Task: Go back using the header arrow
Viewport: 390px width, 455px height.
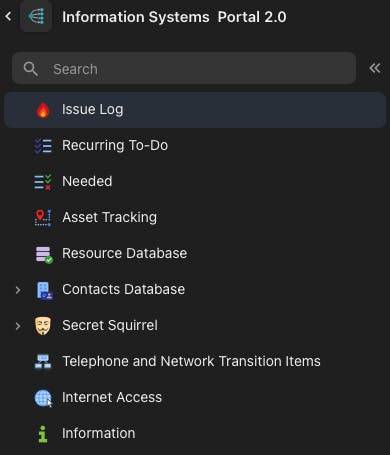Action: [x=8, y=16]
